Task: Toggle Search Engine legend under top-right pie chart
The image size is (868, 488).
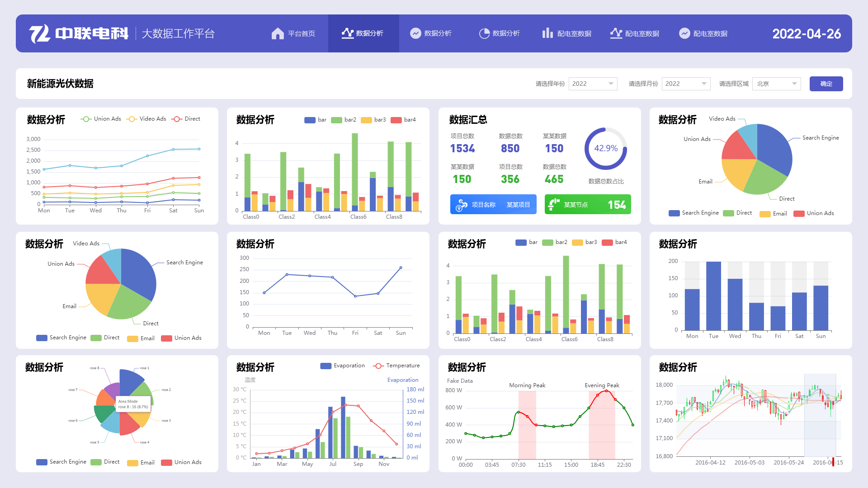Action: coord(693,213)
